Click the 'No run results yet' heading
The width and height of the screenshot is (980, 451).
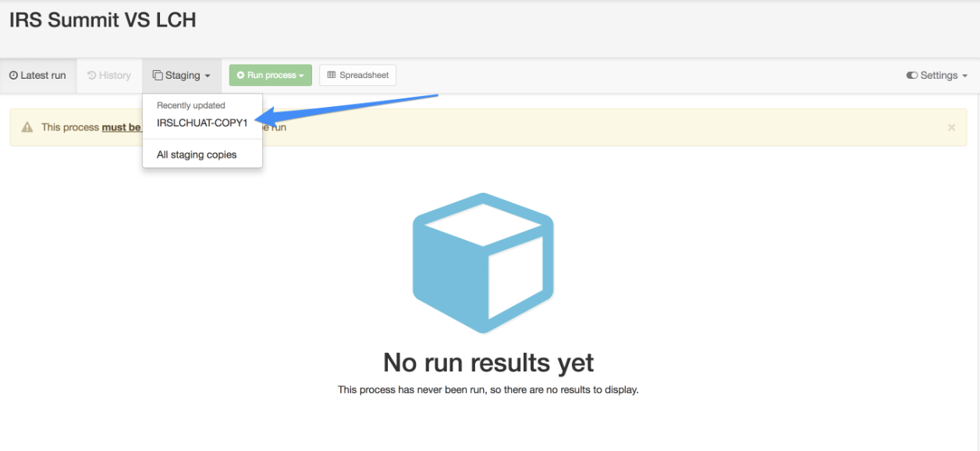(x=488, y=362)
